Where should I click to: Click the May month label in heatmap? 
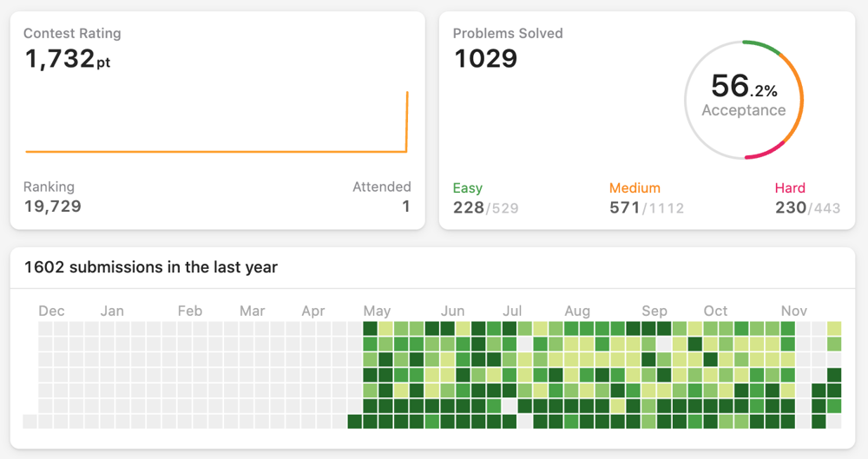pos(377,311)
